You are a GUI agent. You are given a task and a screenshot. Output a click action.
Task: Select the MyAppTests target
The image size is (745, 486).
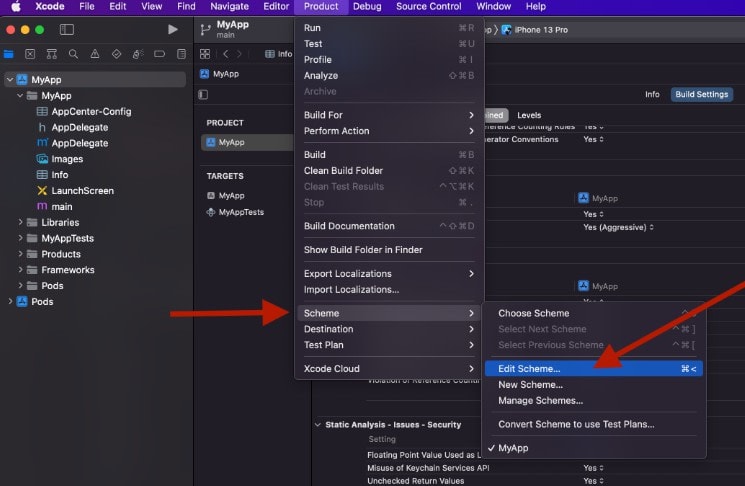[241, 212]
